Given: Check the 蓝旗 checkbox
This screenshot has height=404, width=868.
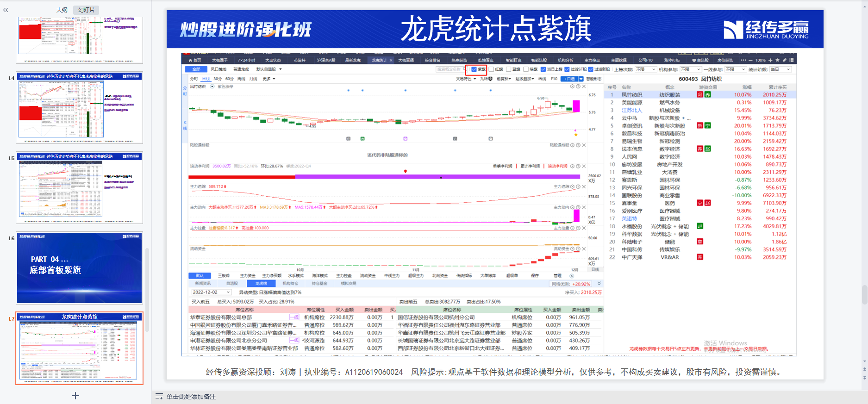Looking at the screenshot, I should (508, 69).
